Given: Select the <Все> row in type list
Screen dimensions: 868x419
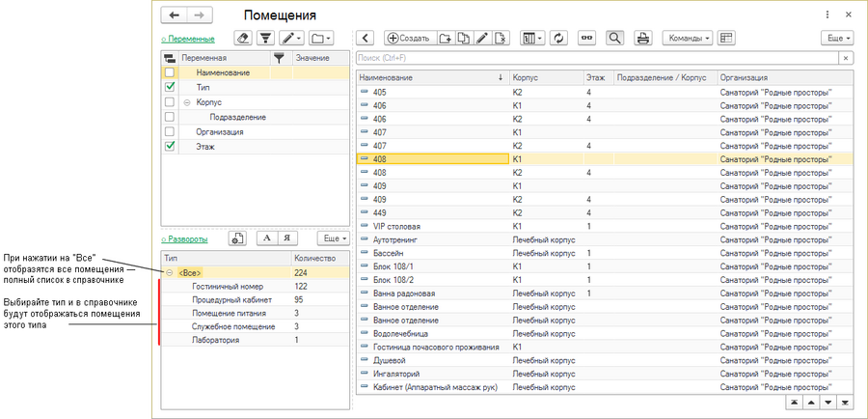Looking at the screenshot, I should (256, 272).
